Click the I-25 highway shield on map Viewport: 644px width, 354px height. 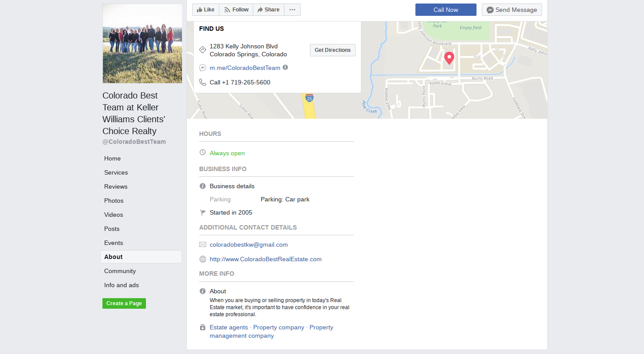pyautogui.click(x=309, y=98)
